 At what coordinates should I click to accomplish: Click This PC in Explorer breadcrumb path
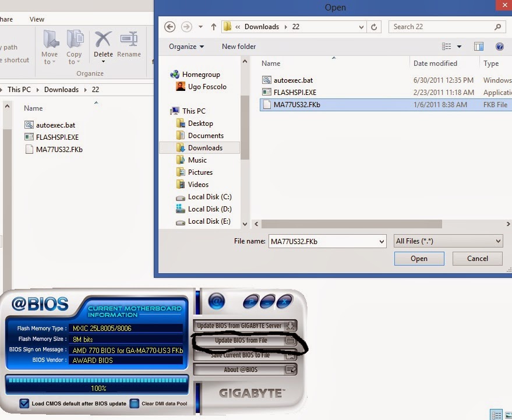pos(19,90)
